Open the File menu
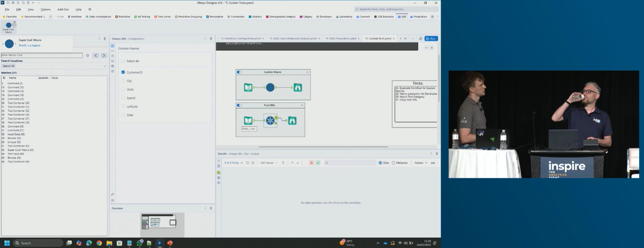 (7, 9)
